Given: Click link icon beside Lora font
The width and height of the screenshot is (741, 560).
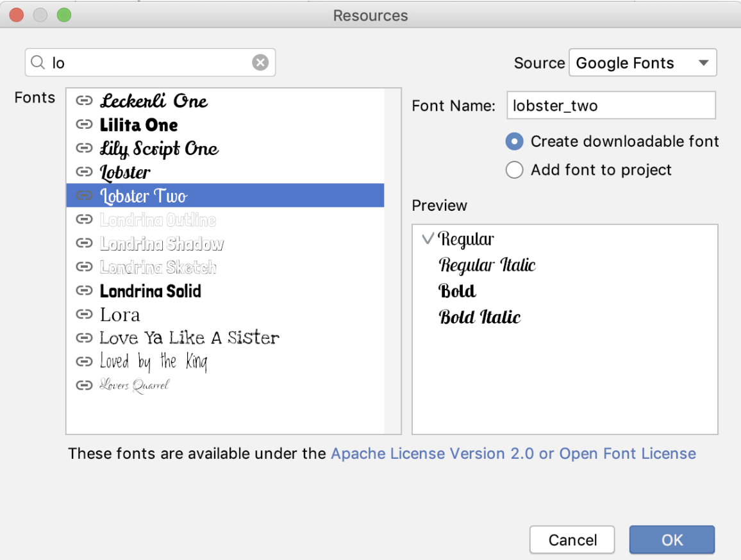Looking at the screenshot, I should (84, 314).
